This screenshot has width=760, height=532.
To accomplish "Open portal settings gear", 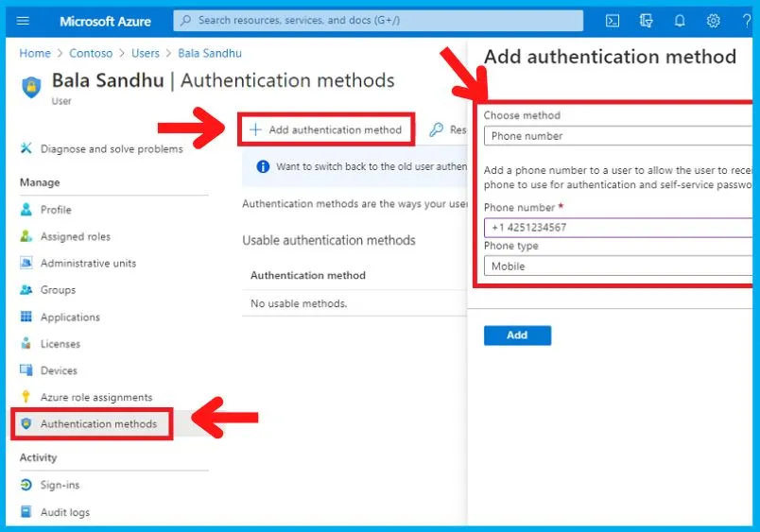I will tap(713, 21).
